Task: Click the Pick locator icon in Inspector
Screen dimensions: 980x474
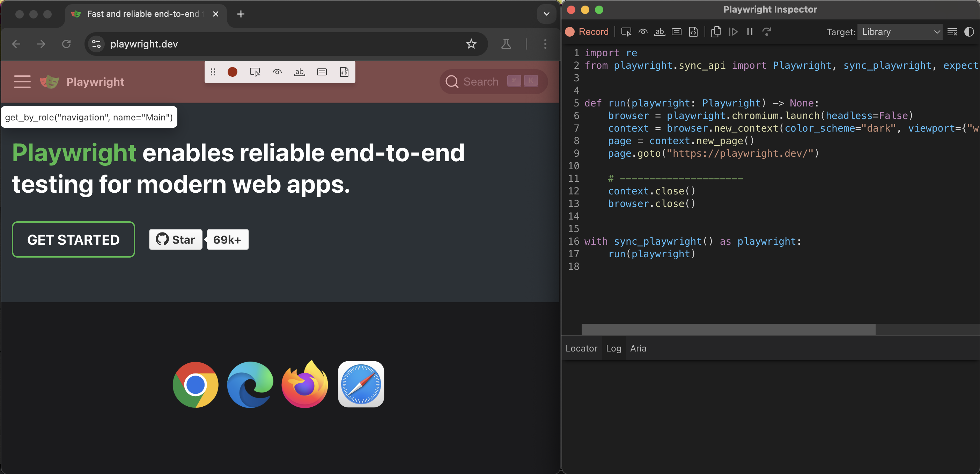Action: pos(626,32)
